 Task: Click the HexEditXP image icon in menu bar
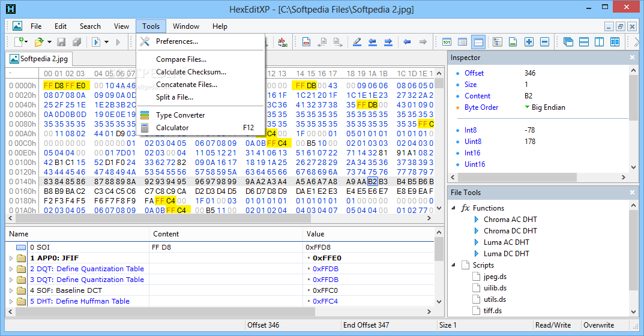point(17,26)
